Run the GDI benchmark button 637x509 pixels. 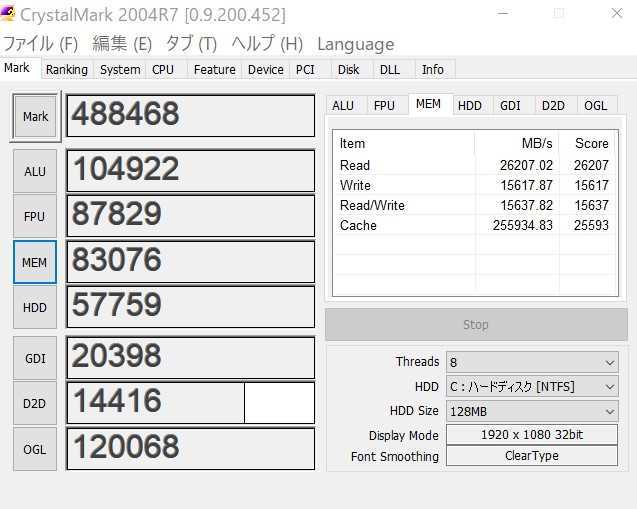(x=35, y=358)
